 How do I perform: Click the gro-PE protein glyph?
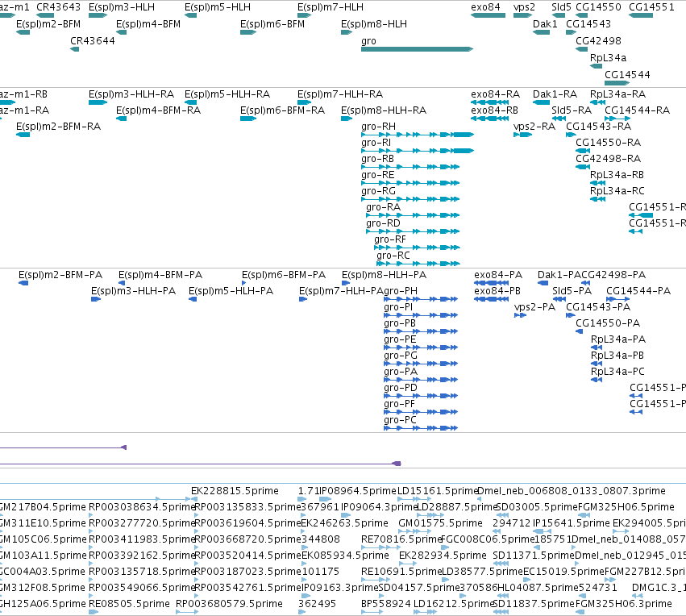coord(421,348)
